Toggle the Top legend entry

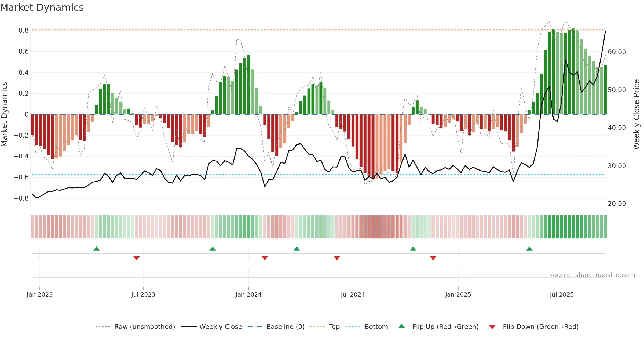tap(325, 327)
